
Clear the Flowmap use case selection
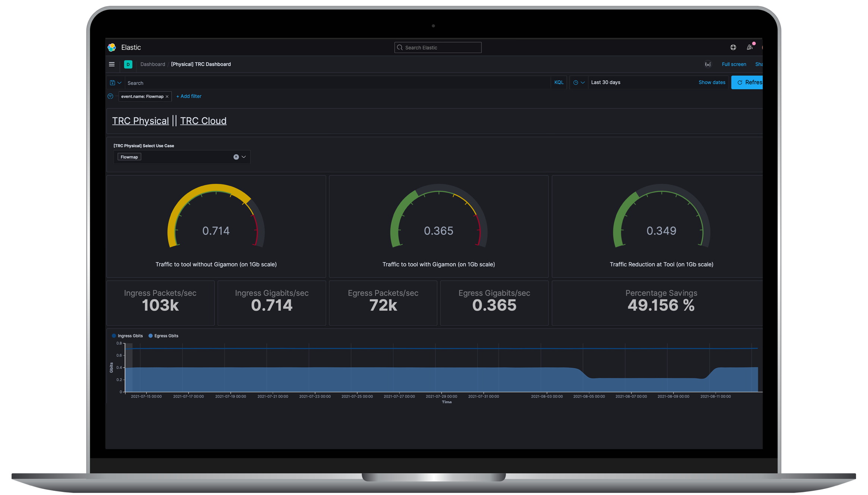(236, 157)
